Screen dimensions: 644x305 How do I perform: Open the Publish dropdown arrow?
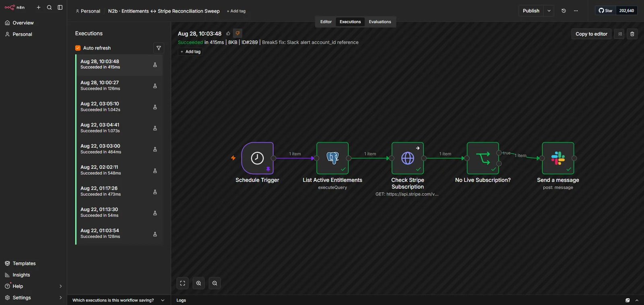[x=549, y=11]
